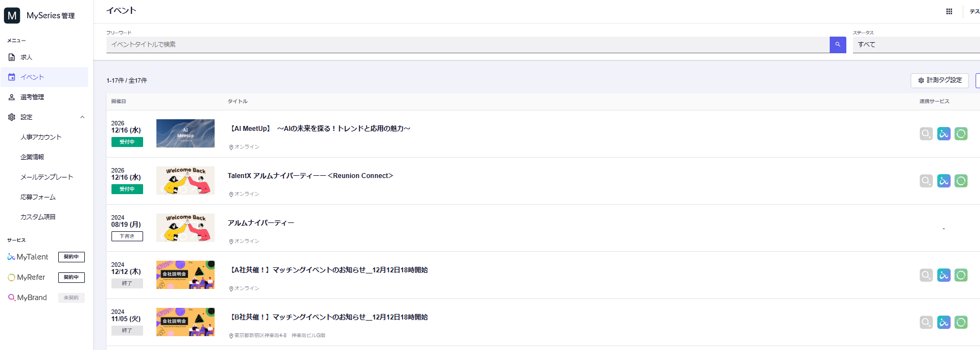This screenshot has height=350, width=980.
Task: Collapse the 設定 menu section
Action: pyautogui.click(x=82, y=117)
